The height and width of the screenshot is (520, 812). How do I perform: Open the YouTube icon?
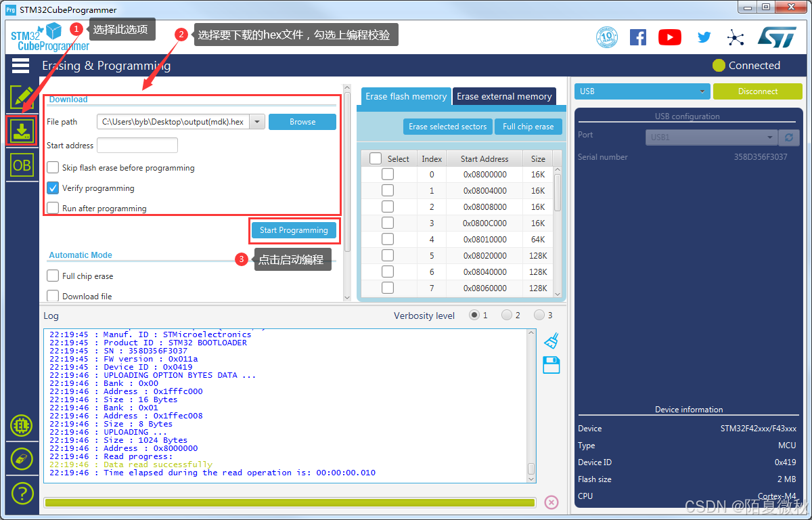click(670, 37)
